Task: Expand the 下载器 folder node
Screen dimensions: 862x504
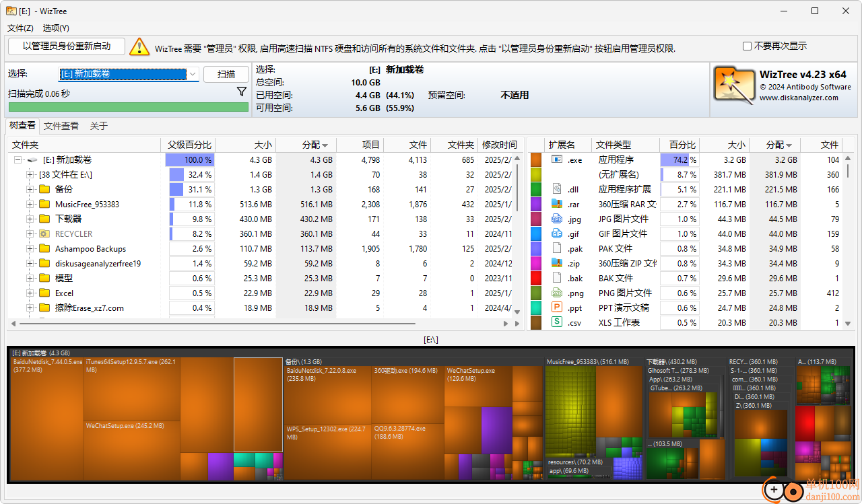Action: [30, 219]
